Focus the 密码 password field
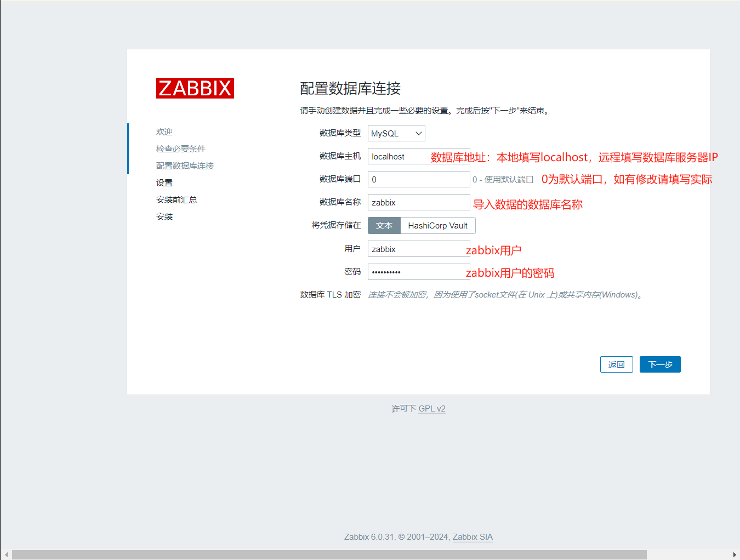This screenshot has height=560, width=740. pos(419,272)
